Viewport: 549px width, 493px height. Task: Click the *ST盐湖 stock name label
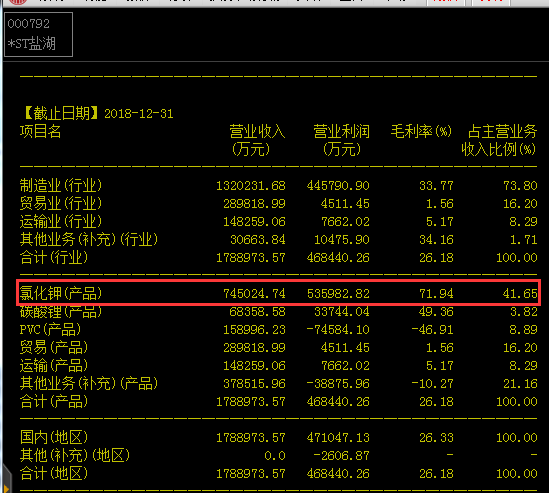pos(32,44)
